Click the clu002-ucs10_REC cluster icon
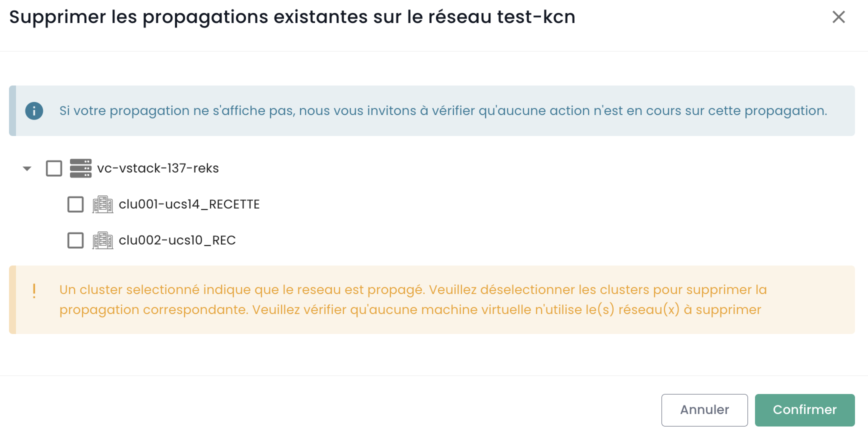The height and width of the screenshot is (434, 868). coord(102,240)
